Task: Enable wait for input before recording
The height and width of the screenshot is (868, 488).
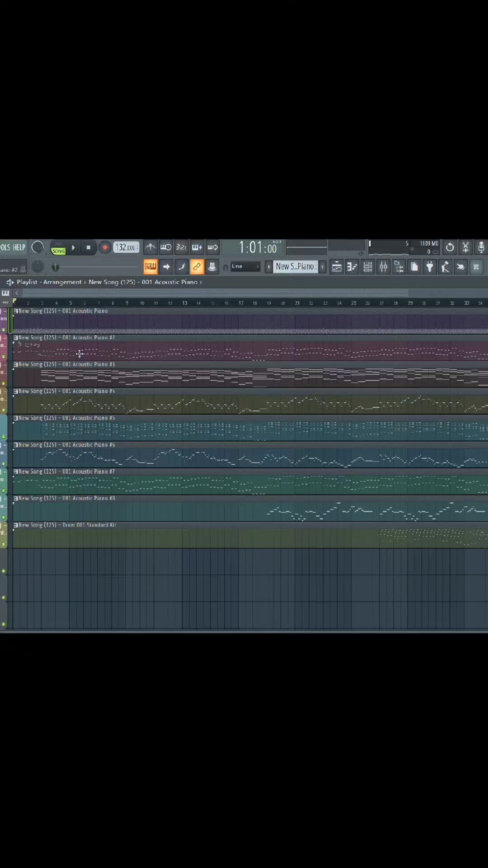Action: (x=166, y=247)
